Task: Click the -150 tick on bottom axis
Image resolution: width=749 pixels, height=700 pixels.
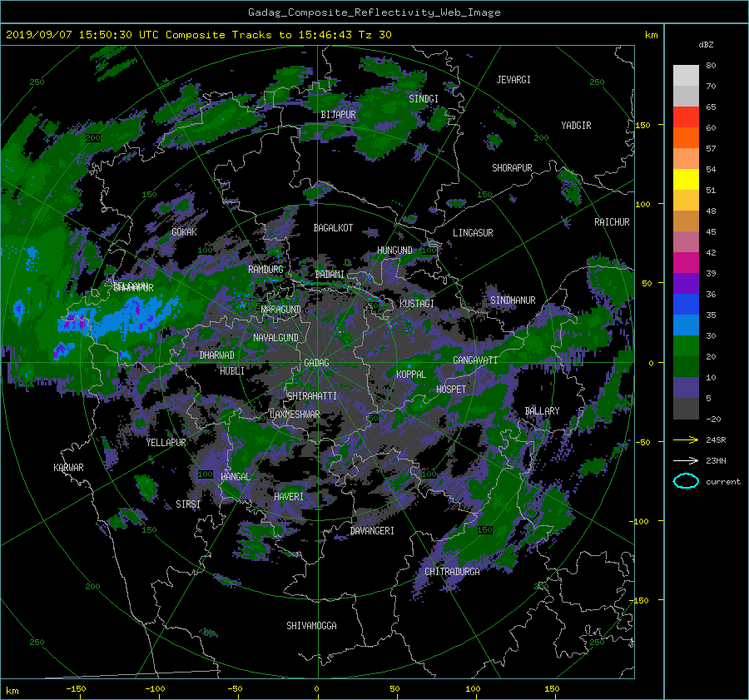Action: [76, 689]
